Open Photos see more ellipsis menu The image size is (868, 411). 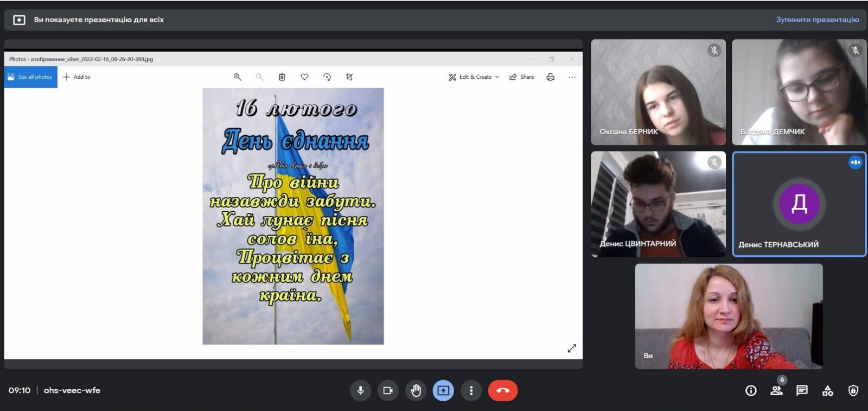point(572,77)
